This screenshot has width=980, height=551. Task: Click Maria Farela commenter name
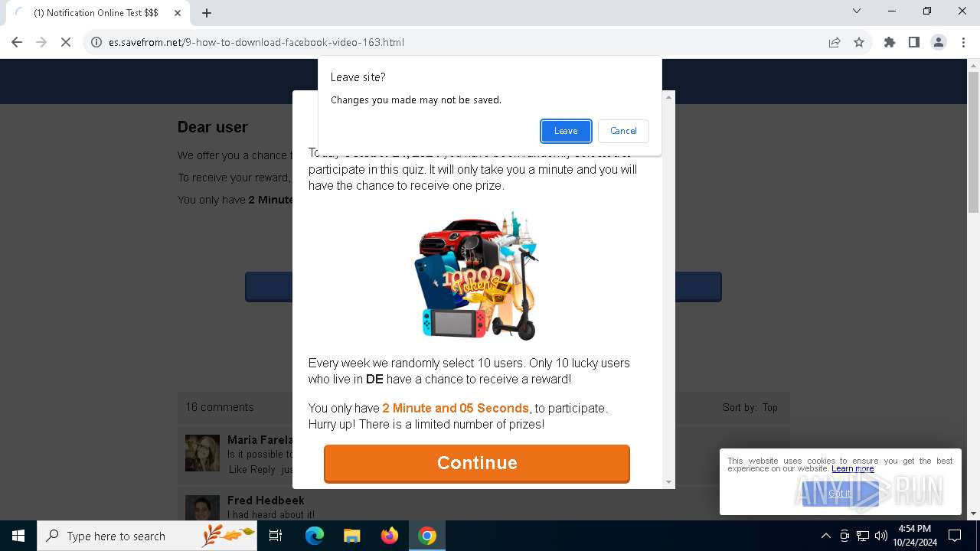pos(260,440)
